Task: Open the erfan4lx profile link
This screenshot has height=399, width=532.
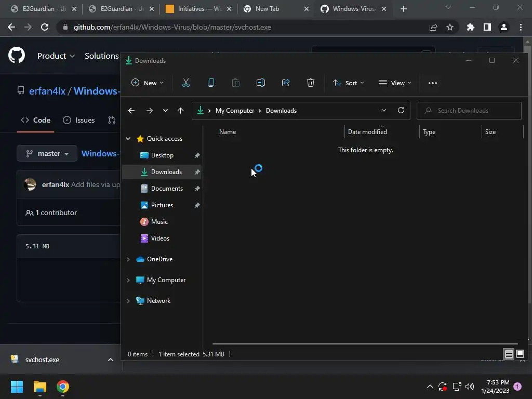Action: pyautogui.click(x=47, y=91)
